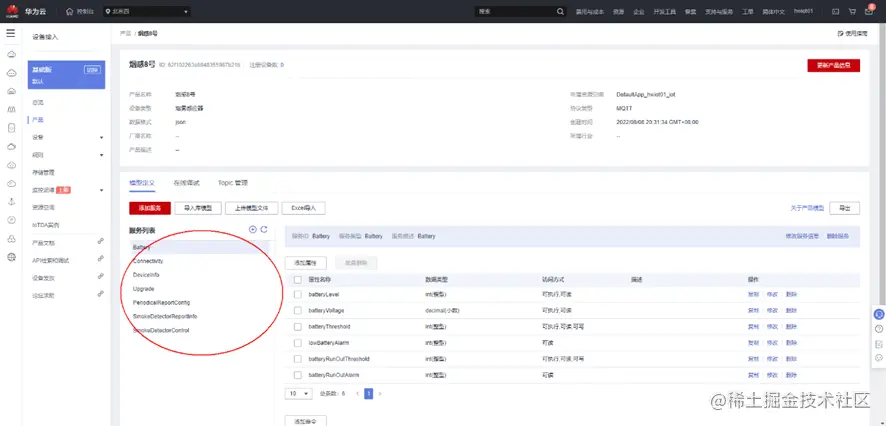Check the batteryRunOutAlarm row checkbox
Image resolution: width=886 pixels, height=426 pixels.
click(298, 375)
